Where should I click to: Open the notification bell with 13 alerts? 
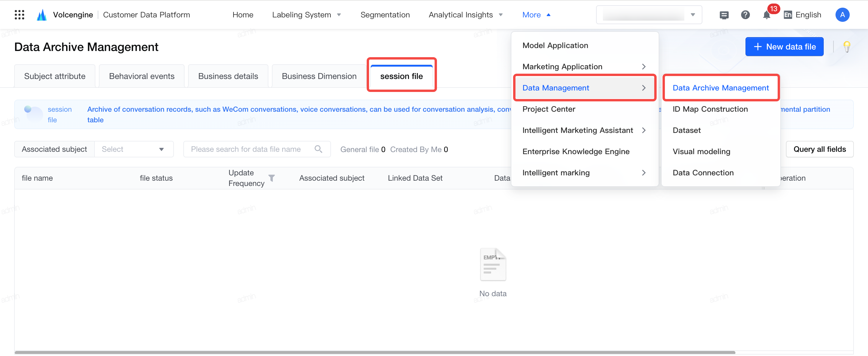767,15
